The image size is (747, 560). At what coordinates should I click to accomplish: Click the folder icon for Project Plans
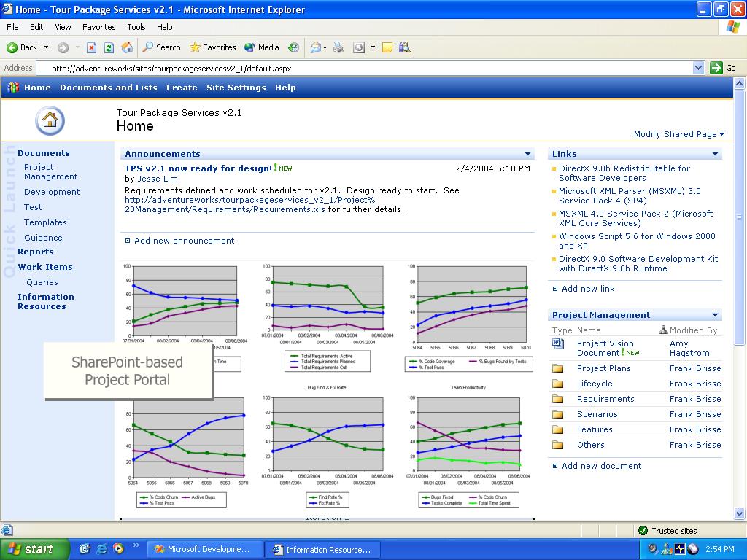click(557, 368)
